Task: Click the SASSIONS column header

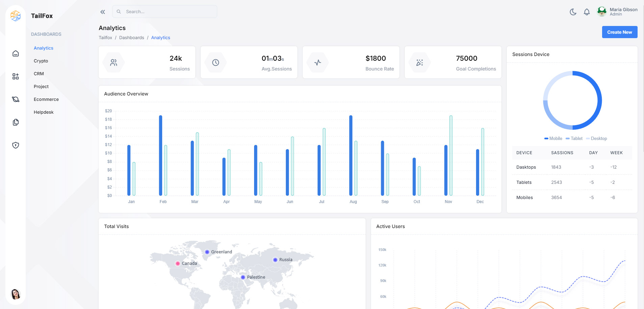Action: click(562, 153)
